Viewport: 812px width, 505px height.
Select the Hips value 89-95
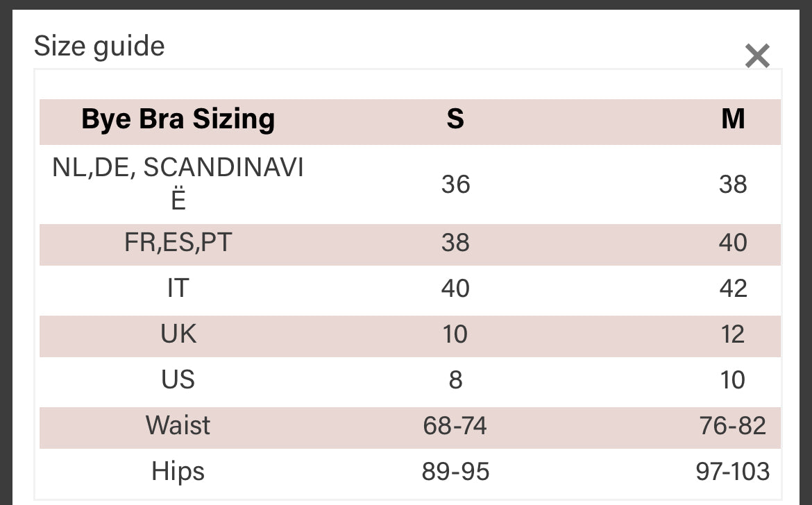tap(455, 472)
